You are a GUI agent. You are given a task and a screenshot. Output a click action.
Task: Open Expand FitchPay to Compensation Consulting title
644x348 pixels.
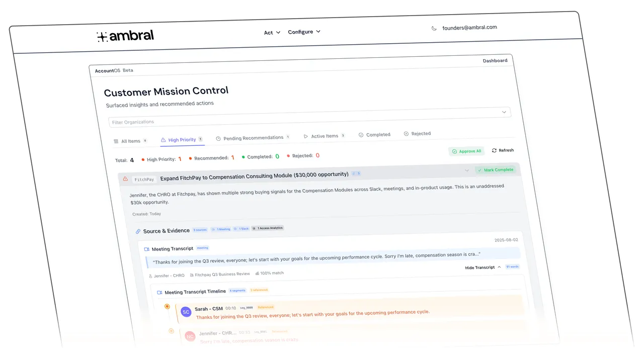(x=254, y=177)
